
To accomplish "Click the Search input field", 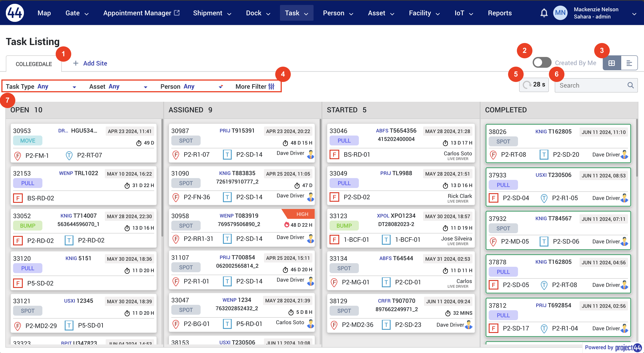I will pos(596,85).
